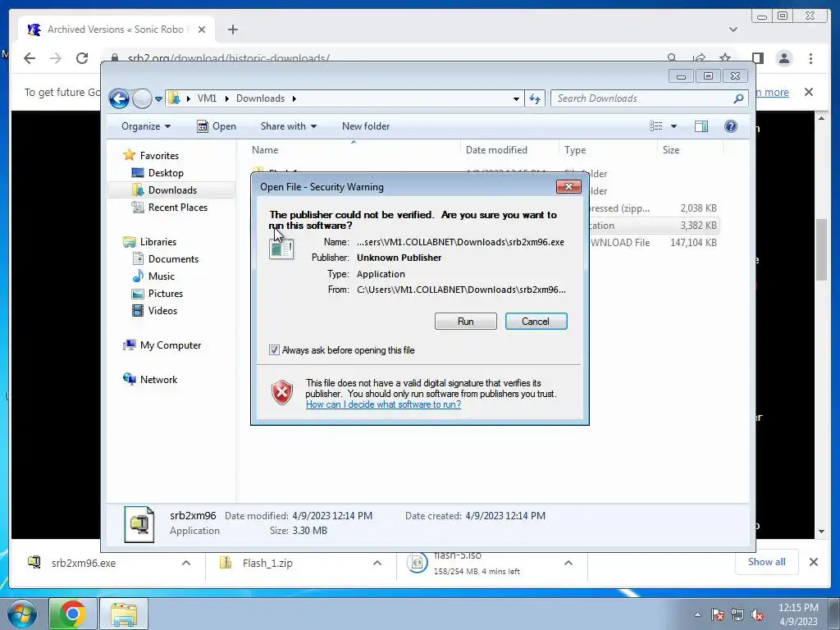
Task: Open 'How can I decide what software to run?' link
Action: coord(384,404)
